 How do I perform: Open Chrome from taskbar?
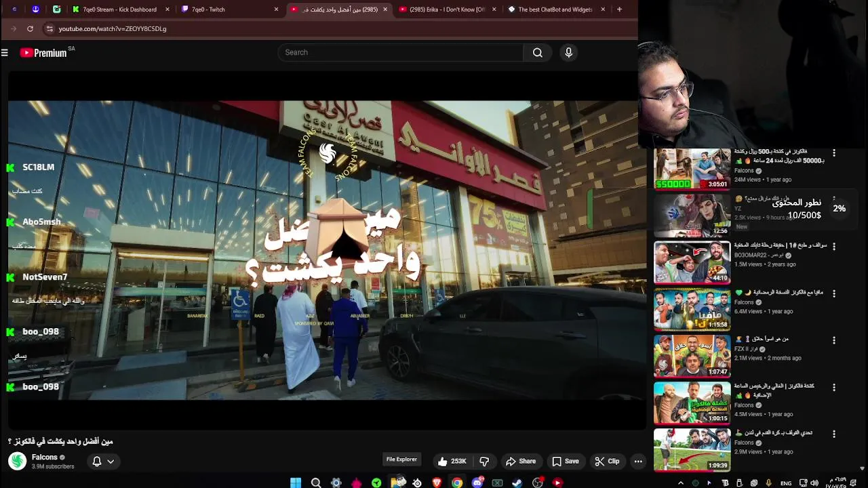[x=457, y=483]
